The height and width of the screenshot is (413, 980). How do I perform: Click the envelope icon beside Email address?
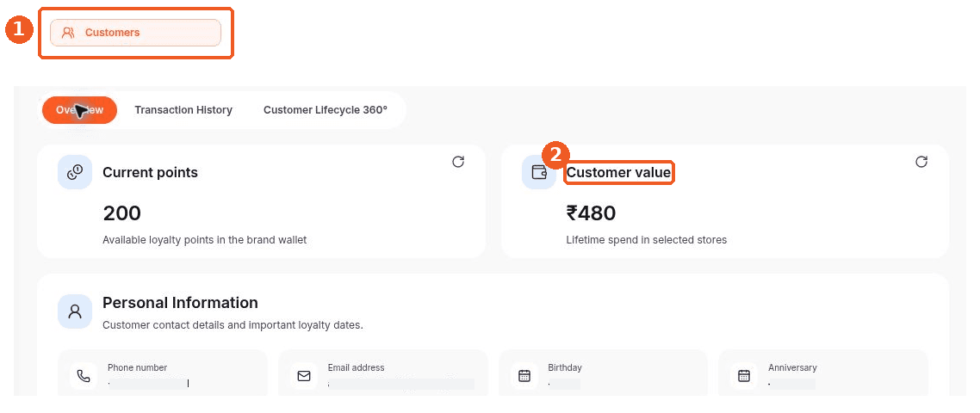coord(304,376)
